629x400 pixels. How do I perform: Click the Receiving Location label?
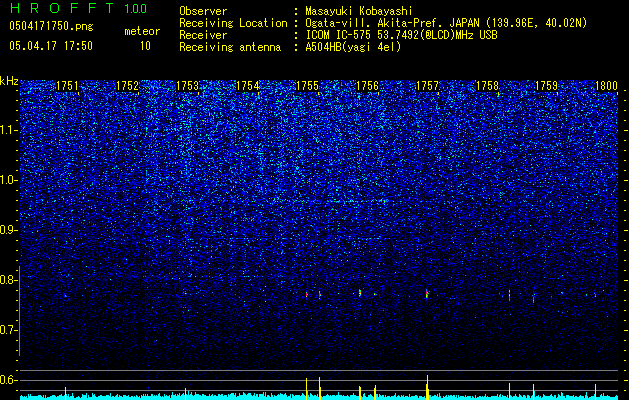pos(233,23)
